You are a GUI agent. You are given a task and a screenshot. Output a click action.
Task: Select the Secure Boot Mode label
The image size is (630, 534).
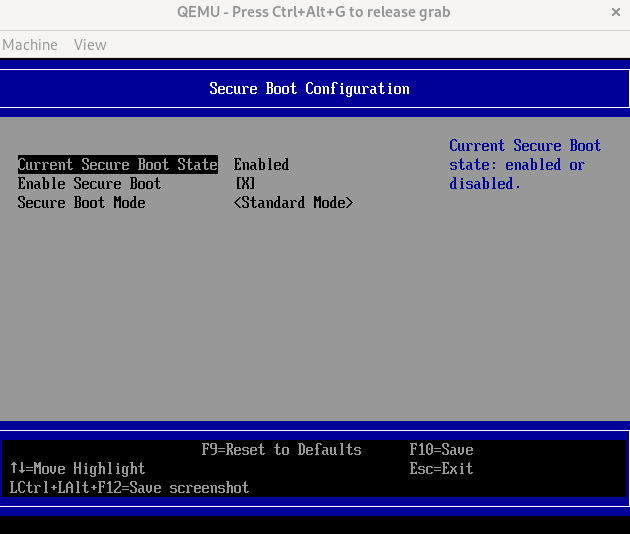tap(82, 203)
